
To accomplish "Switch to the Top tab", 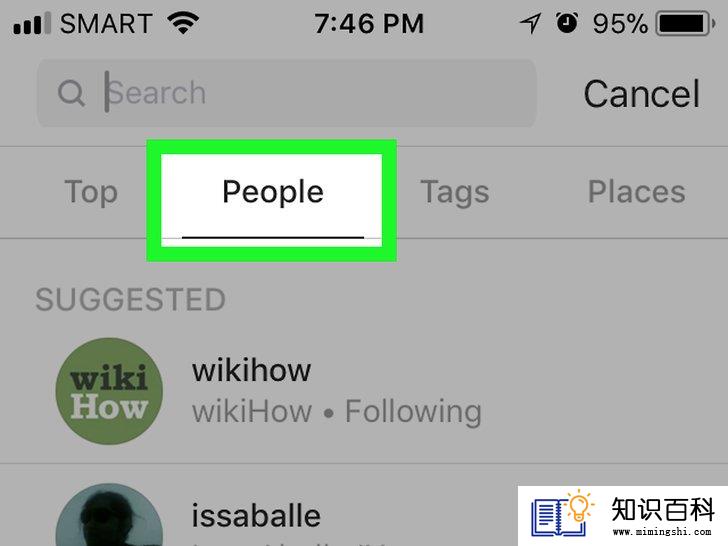I will click(x=91, y=192).
